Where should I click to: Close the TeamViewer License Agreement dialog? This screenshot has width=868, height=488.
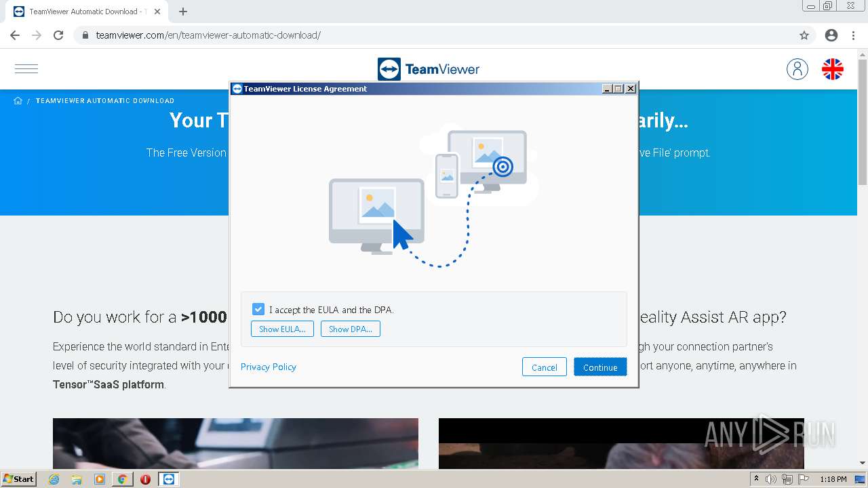click(x=631, y=89)
